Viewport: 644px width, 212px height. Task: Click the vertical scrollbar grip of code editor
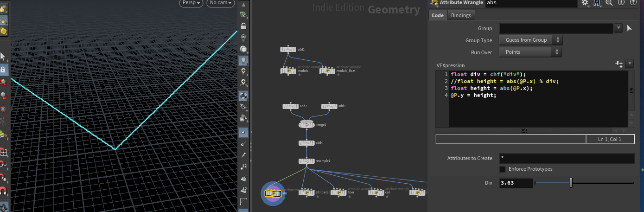631,90
